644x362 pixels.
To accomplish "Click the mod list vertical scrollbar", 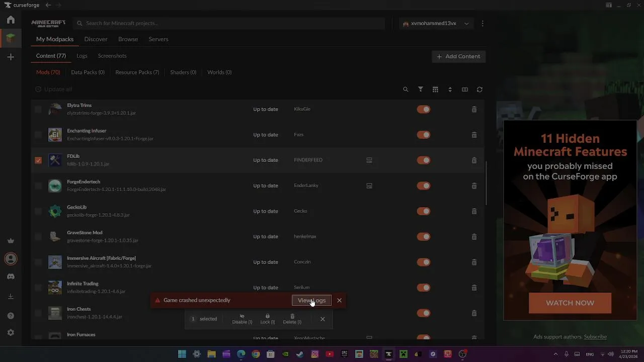I will coord(486,183).
